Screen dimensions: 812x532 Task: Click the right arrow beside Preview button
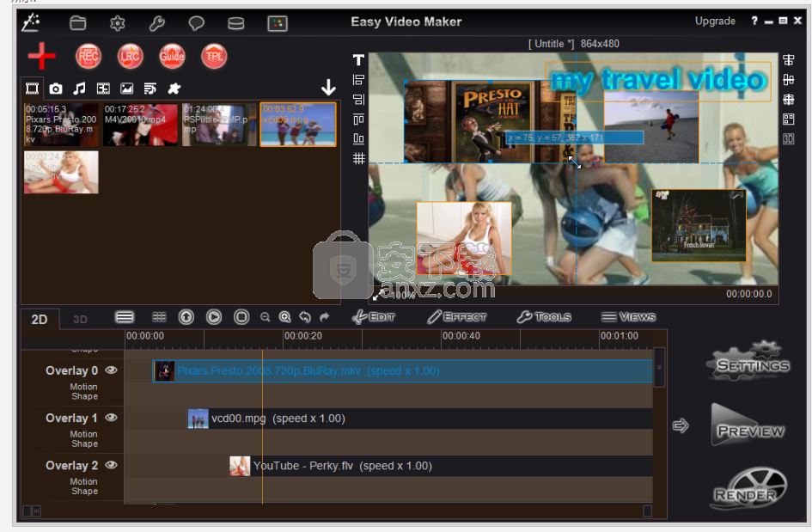point(681,425)
